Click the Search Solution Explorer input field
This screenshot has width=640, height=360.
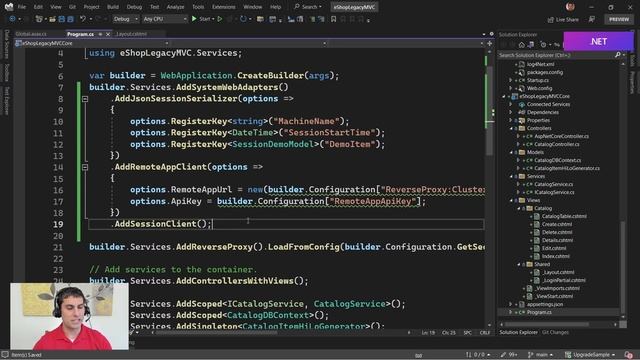(x=556, y=55)
